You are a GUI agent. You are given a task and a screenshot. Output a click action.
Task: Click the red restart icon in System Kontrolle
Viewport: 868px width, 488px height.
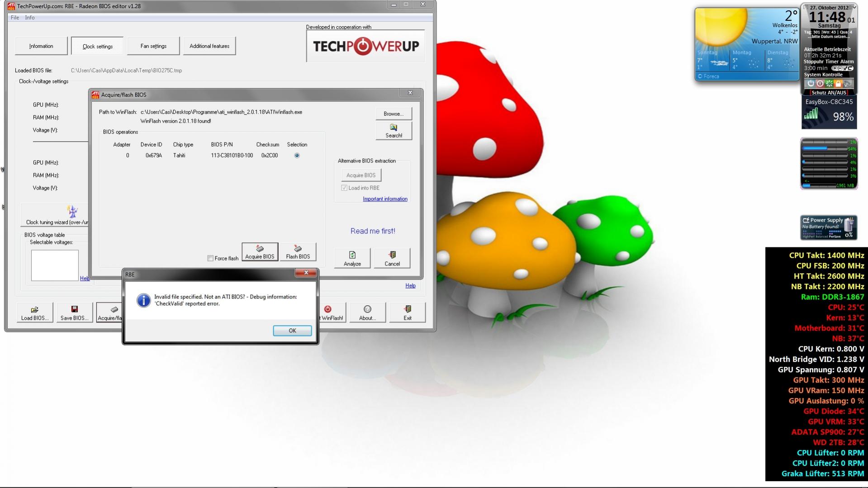coord(820,84)
